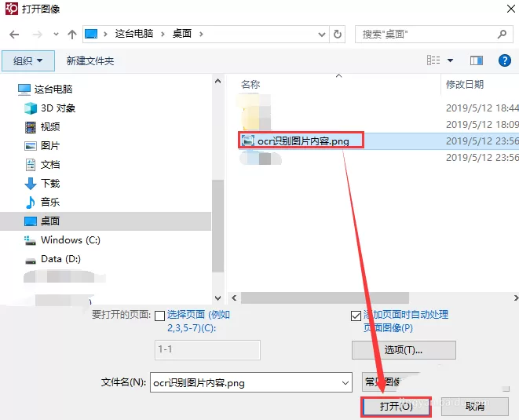Click date 2019/5/12 18:09 row
519x420 pixels.
[x=482, y=125]
